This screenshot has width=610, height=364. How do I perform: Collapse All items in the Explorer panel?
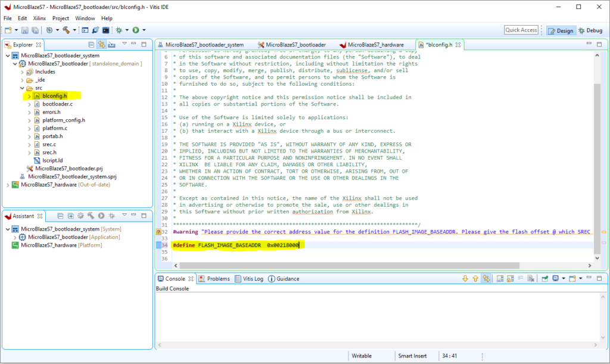pyautogui.click(x=92, y=44)
